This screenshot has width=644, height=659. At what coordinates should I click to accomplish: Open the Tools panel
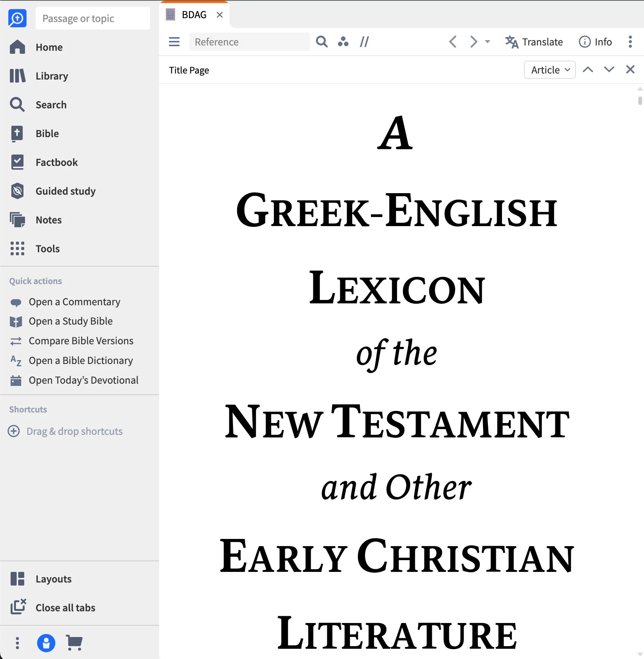(x=47, y=248)
